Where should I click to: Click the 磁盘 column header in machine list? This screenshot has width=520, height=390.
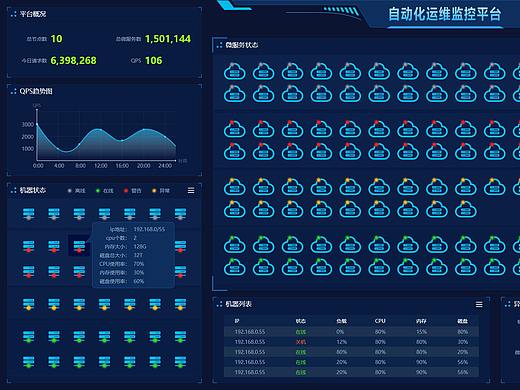coord(462,321)
